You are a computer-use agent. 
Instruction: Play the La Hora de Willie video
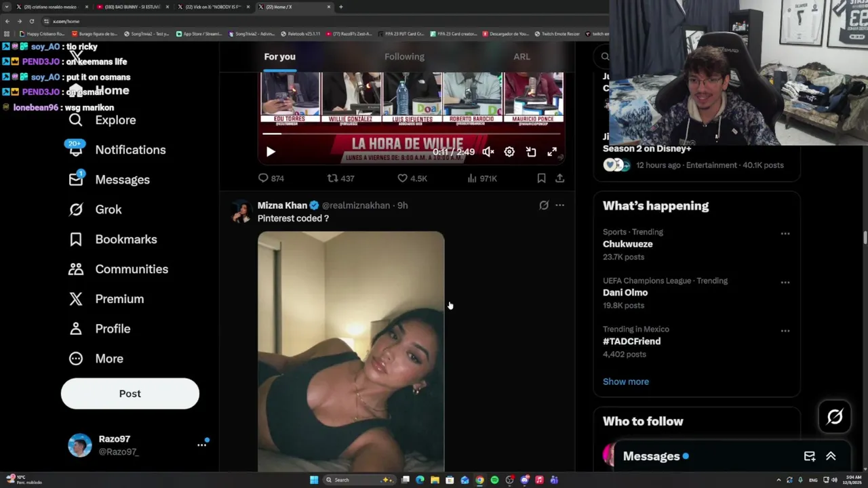pyautogui.click(x=271, y=152)
